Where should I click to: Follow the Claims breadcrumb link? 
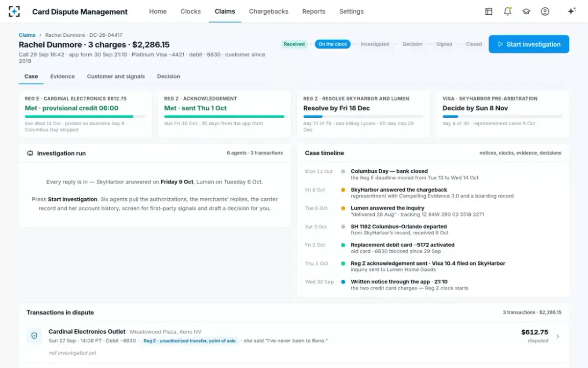point(27,35)
